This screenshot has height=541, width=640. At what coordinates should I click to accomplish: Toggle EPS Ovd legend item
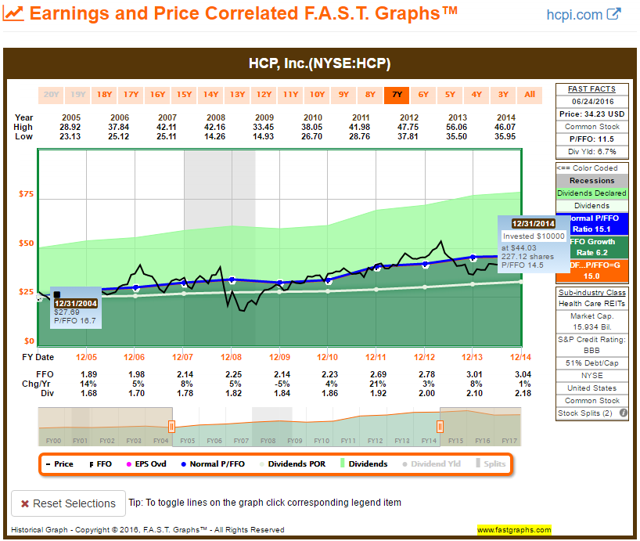[x=146, y=464]
